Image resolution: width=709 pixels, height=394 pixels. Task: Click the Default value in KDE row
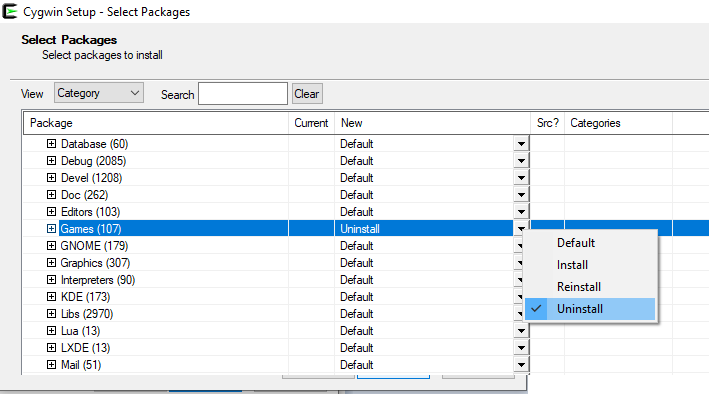(x=357, y=297)
